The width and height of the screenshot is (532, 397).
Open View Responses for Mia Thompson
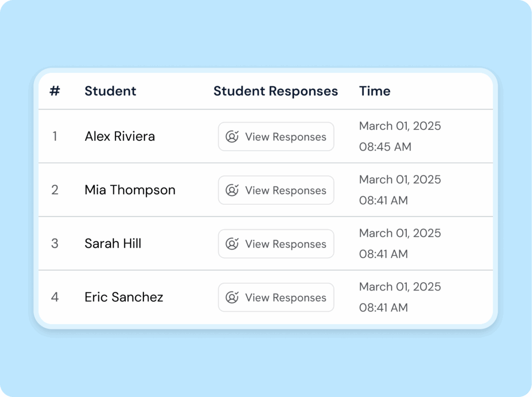coord(276,190)
